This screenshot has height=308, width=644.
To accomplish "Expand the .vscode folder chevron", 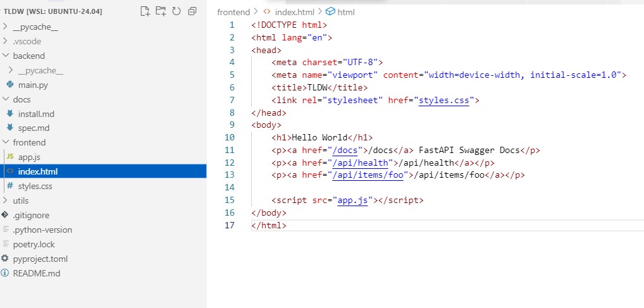I will 5,41.
